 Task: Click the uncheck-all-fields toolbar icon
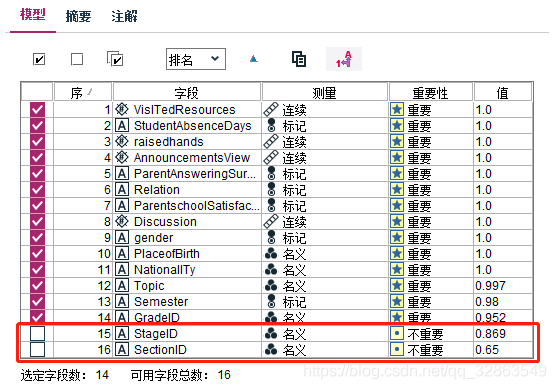click(77, 59)
